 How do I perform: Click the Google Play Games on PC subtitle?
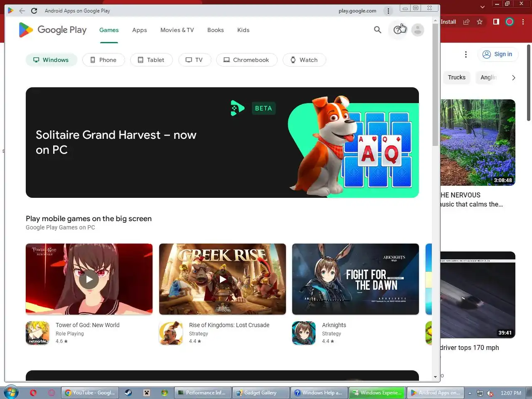(x=60, y=227)
